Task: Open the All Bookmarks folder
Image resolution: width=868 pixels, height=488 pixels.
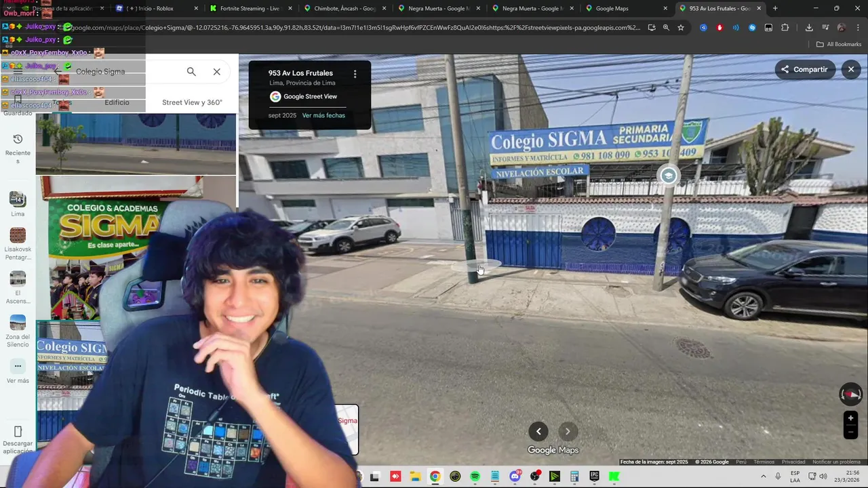Action: [839, 44]
